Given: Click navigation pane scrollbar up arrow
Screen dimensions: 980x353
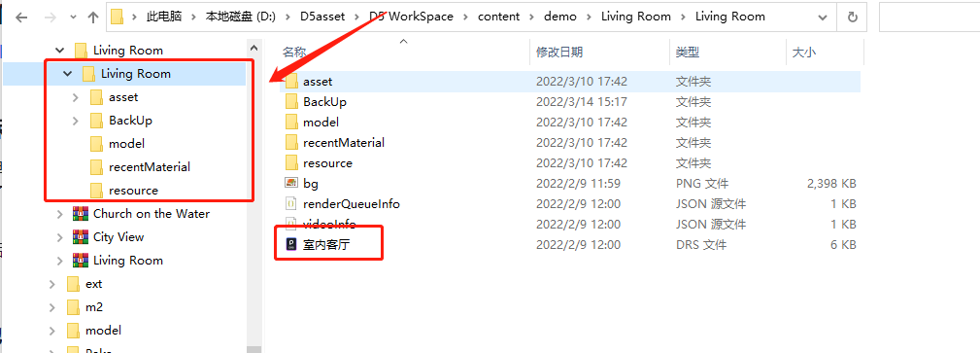Looking at the screenshot, I should coord(253,48).
